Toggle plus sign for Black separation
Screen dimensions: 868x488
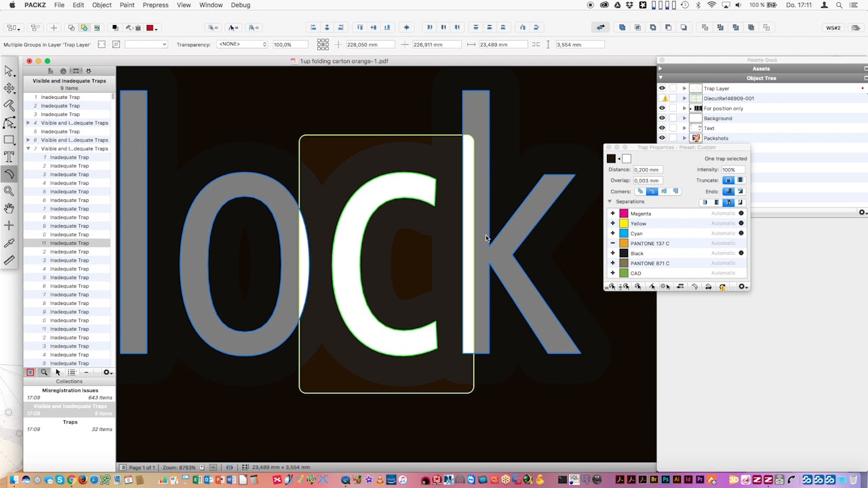612,253
